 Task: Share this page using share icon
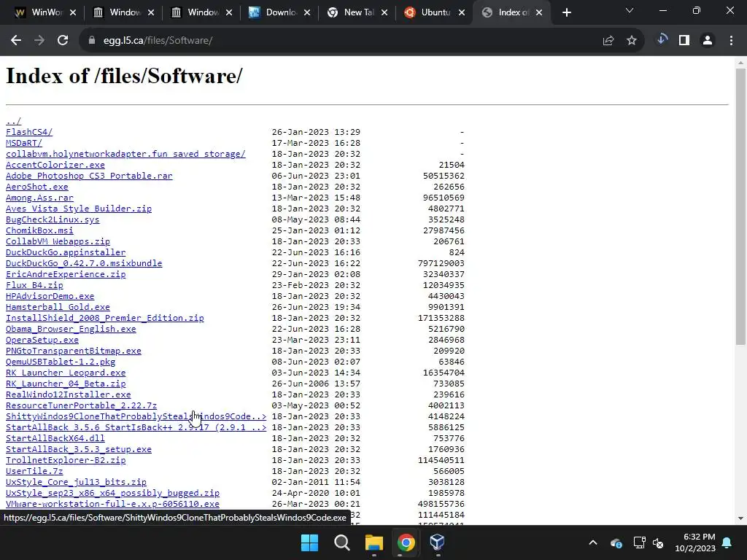(x=608, y=41)
